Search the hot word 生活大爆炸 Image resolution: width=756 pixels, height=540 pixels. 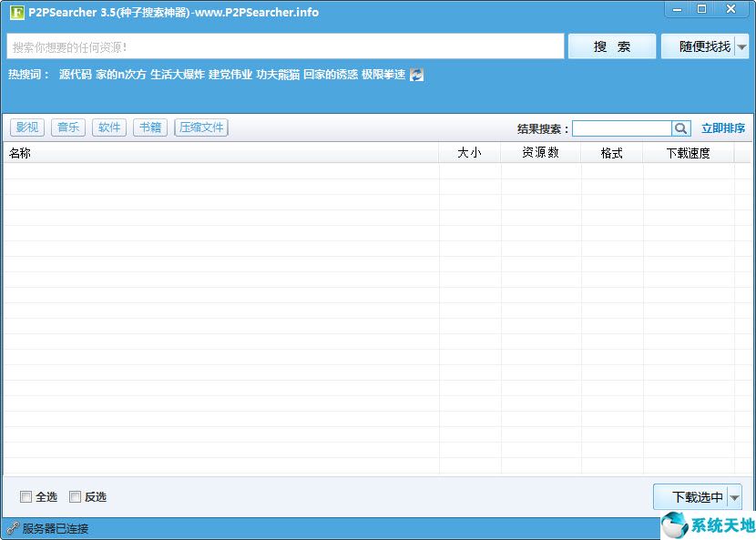(x=178, y=75)
